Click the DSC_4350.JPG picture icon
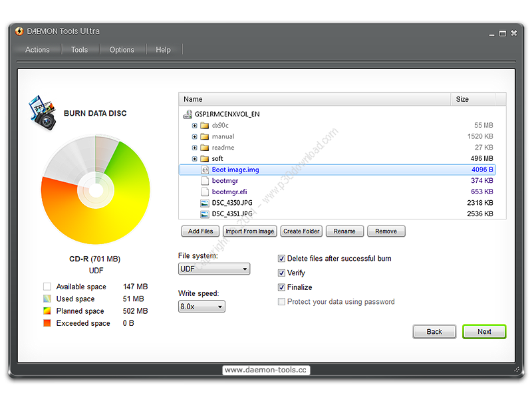This screenshot has width=532, height=399. pos(205,203)
